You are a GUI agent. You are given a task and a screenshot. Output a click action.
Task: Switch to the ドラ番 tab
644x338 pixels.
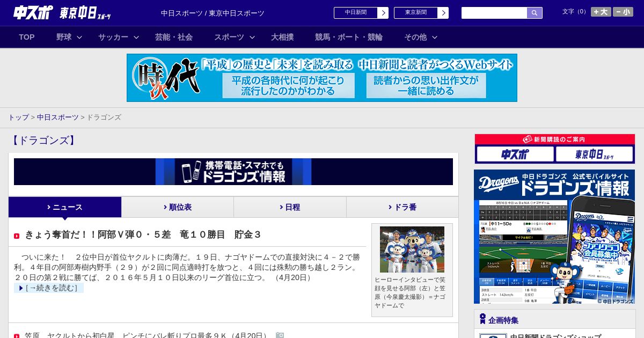(402, 207)
